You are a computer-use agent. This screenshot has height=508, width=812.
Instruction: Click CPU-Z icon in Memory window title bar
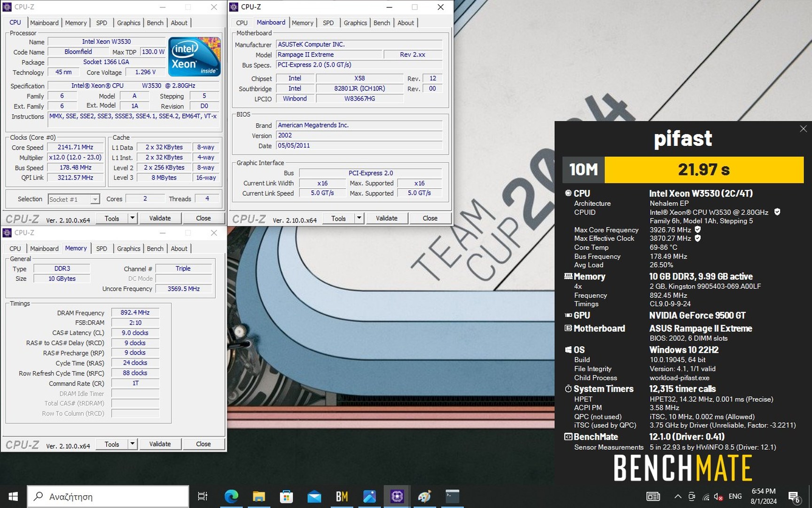pyautogui.click(x=7, y=232)
